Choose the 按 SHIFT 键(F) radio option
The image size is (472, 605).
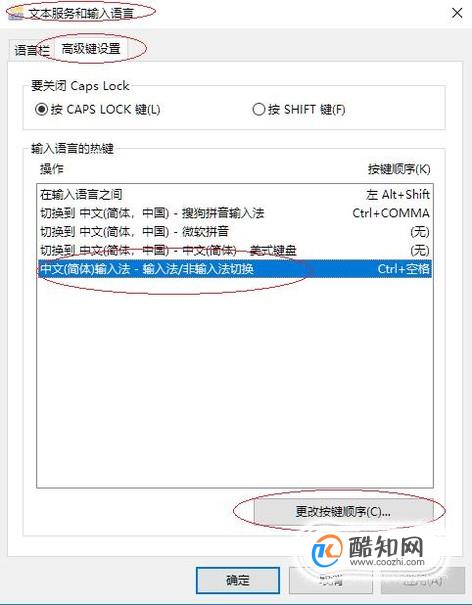(299, 110)
